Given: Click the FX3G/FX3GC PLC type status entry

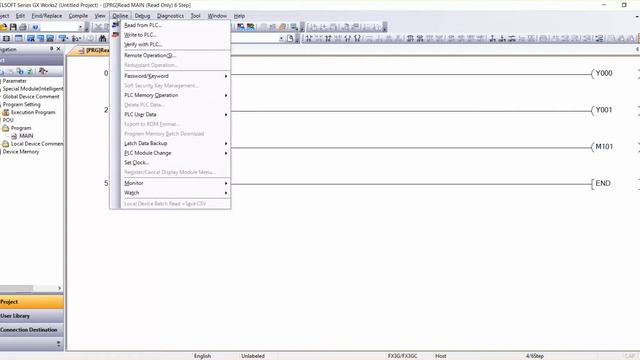Looking at the screenshot, I should pos(402,356).
